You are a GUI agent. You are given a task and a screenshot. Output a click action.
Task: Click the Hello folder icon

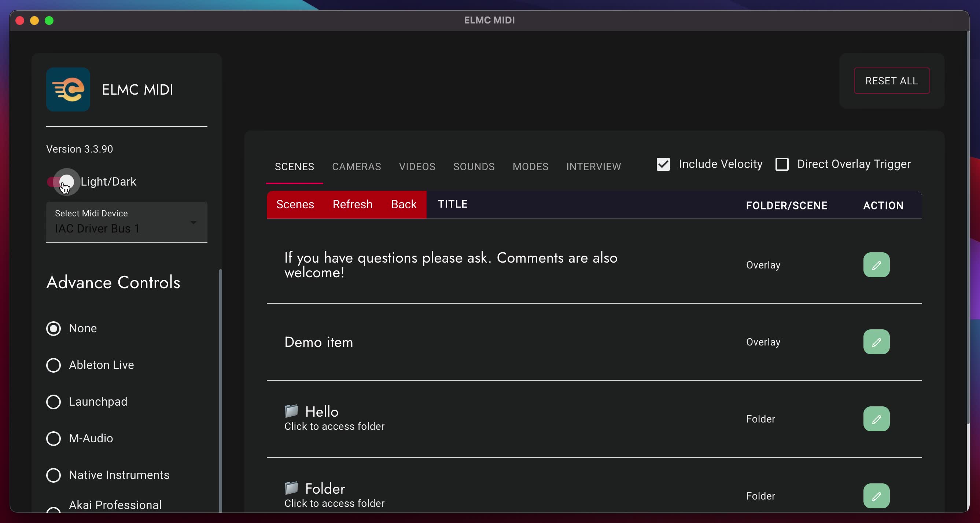pos(291,411)
